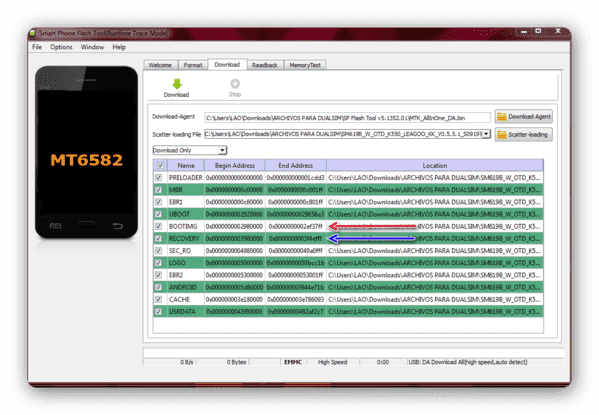
Task: Click the Location column header
Action: [x=435, y=165]
